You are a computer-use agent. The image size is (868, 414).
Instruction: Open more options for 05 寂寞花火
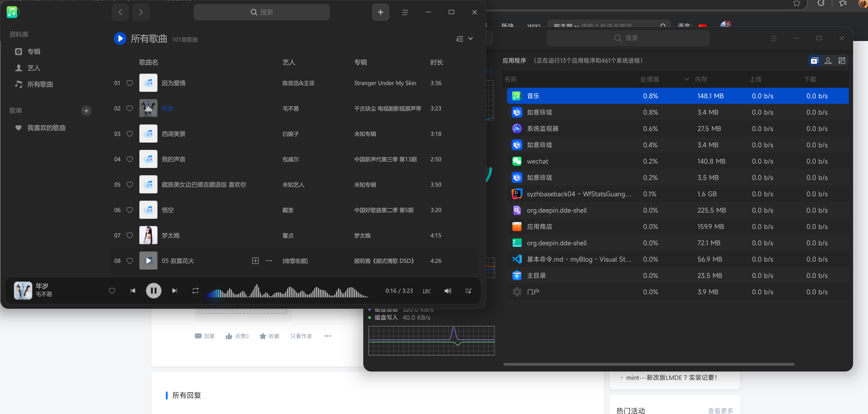[269, 261]
